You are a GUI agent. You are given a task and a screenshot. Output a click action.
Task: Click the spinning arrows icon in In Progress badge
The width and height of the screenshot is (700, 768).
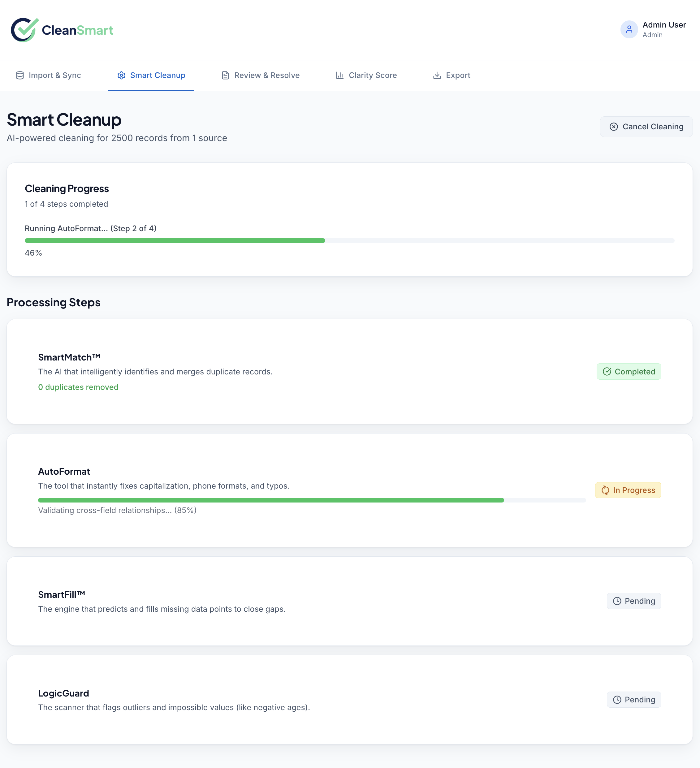pyautogui.click(x=605, y=490)
